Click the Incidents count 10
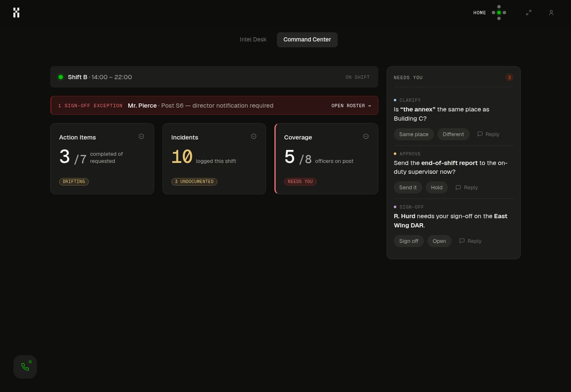Viewport: 571px width, 392px height. click(182, 157)
